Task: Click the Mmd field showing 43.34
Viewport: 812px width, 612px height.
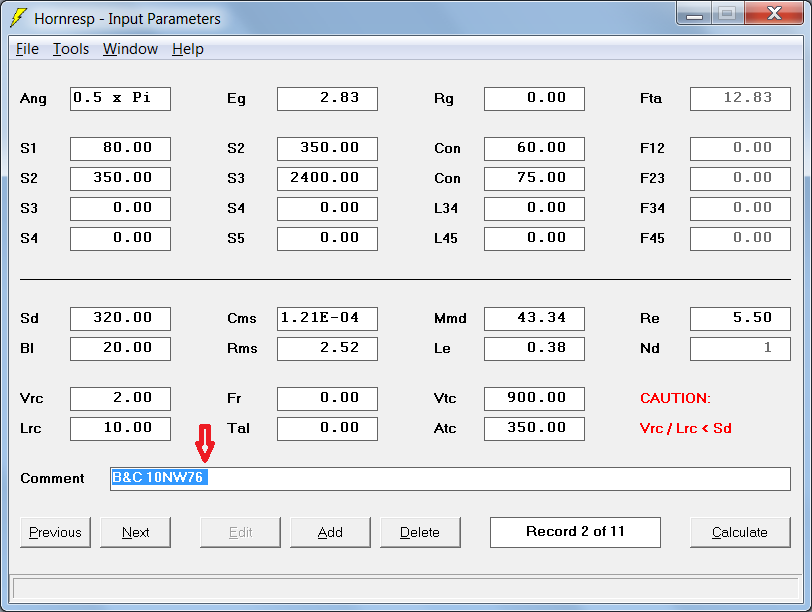Action: 534,318
